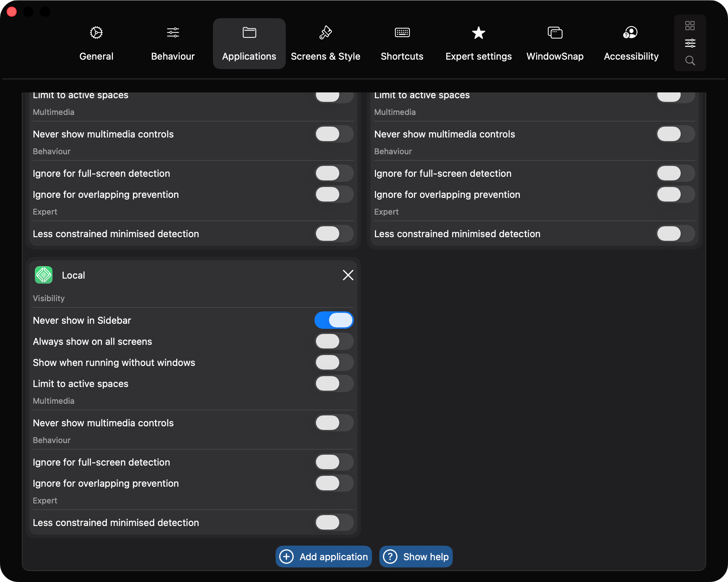728x582 pixels.
Task: Click the grid view icon top-right
Action: coord(690,25)
